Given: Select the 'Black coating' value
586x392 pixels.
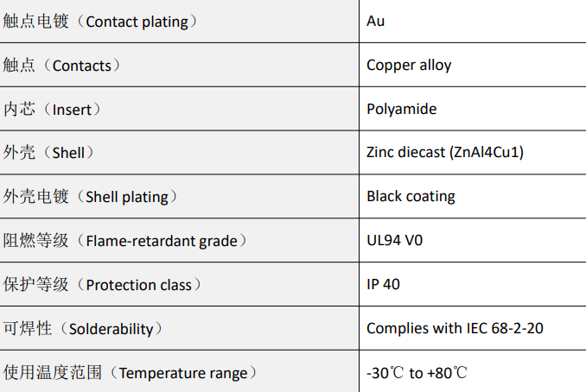Looking at the screenshot, I should coord(411,197).
